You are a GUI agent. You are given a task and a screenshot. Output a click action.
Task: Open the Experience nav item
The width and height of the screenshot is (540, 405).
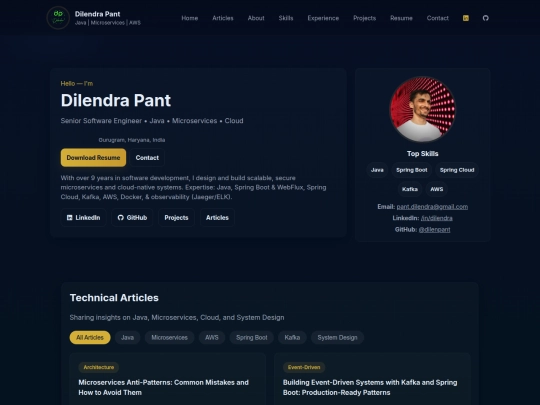pos(323,18)
